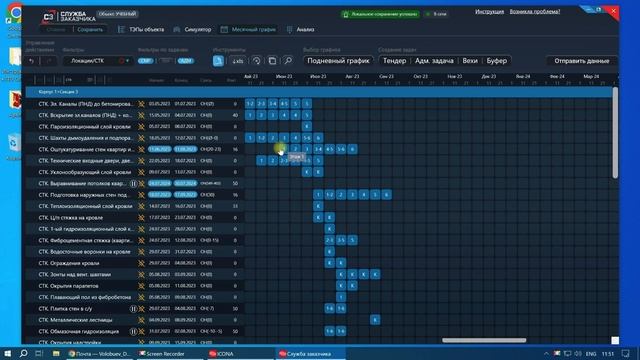Image resolution: width=640 pixels, height=360 pixels.
Task: Click the green local save status badge
Action: pyautogui.click(x=380, y=14)
